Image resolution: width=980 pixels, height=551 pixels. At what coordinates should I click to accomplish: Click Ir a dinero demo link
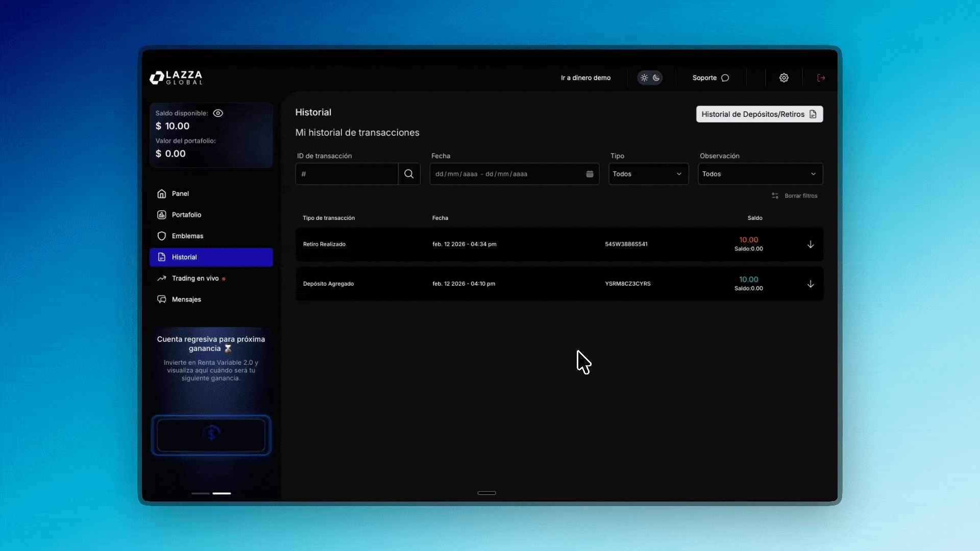coord(585,78)
